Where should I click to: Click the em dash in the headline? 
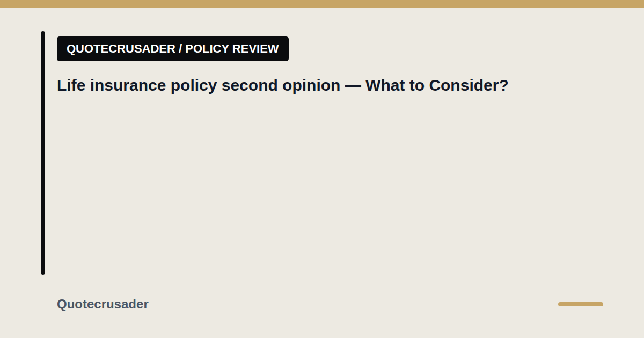tap(353, 86)
